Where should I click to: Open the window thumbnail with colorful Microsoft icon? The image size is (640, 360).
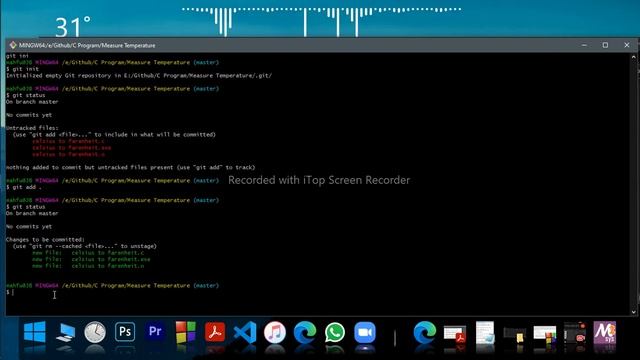click(x=545, y=335)
